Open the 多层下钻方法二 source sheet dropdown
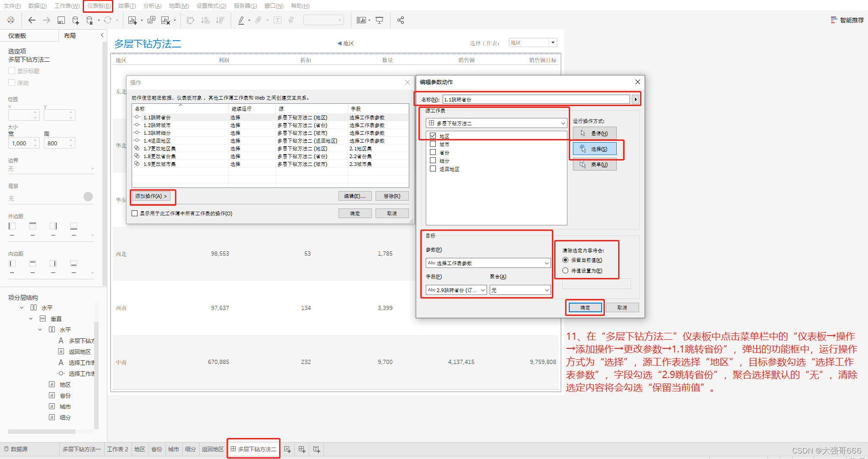Screen dimensions: 868x459 pyautogui.click(x=496, y=123)
